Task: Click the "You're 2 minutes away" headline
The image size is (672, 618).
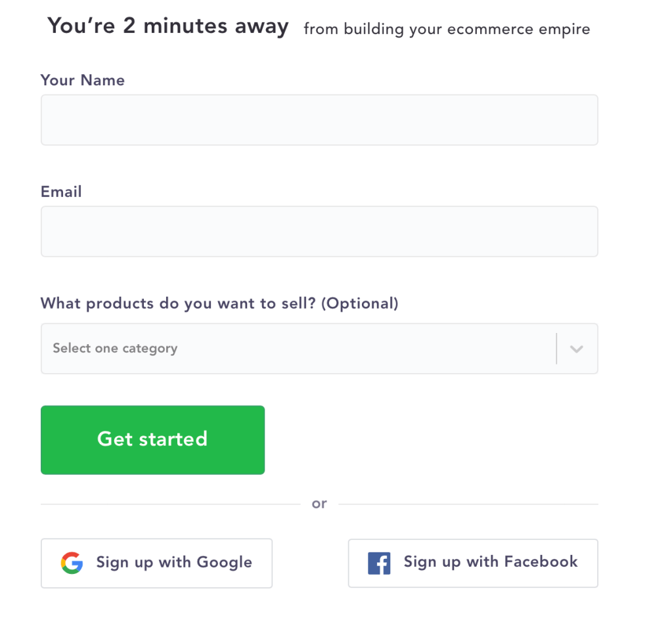Action: [x=168, y=27]
